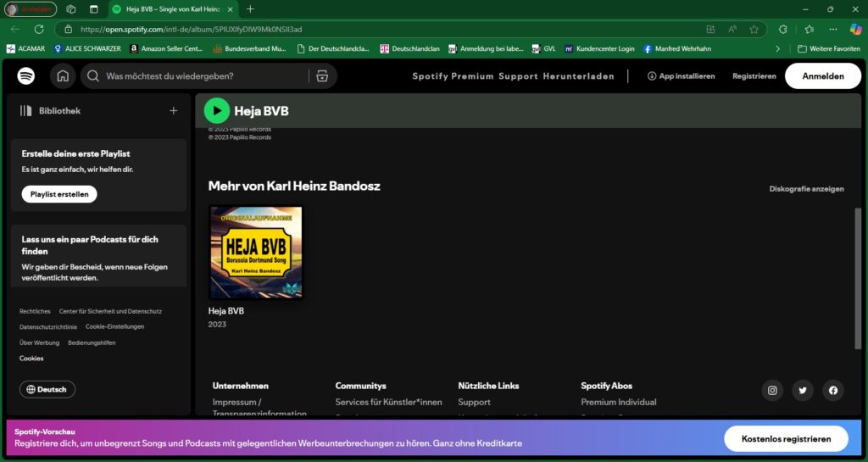Screen dimensions: 868x462
Task: Open the split screen icon in address bar
Action: 711,30
